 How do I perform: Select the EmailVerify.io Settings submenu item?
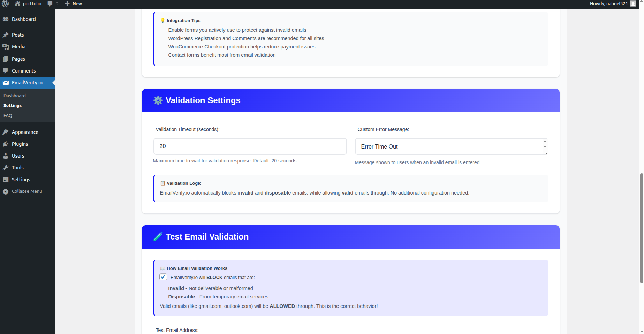(x=13, y=106)
